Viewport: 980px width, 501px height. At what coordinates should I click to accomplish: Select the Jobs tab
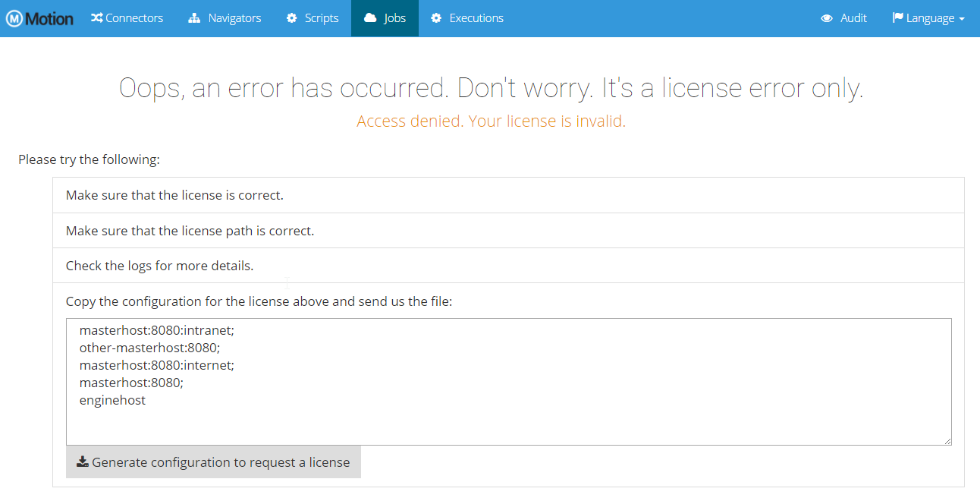pyautogui.click(x=385, y=18)
